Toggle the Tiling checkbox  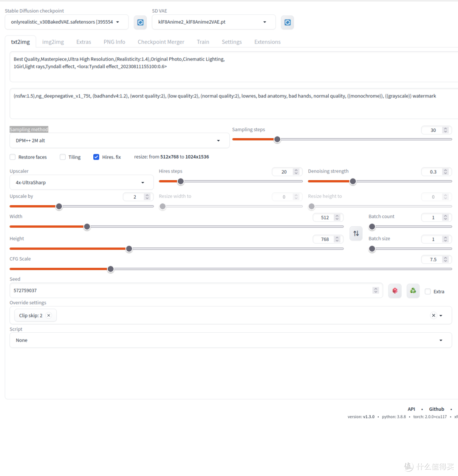(x=63, y=157)
